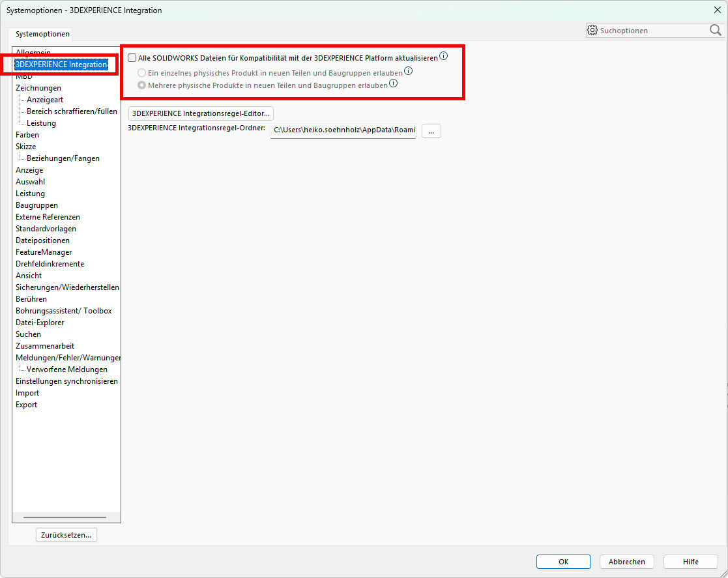Open 'Externe Referenzen' options
Viewport: 728px width, 578px height.
point(48,217)
